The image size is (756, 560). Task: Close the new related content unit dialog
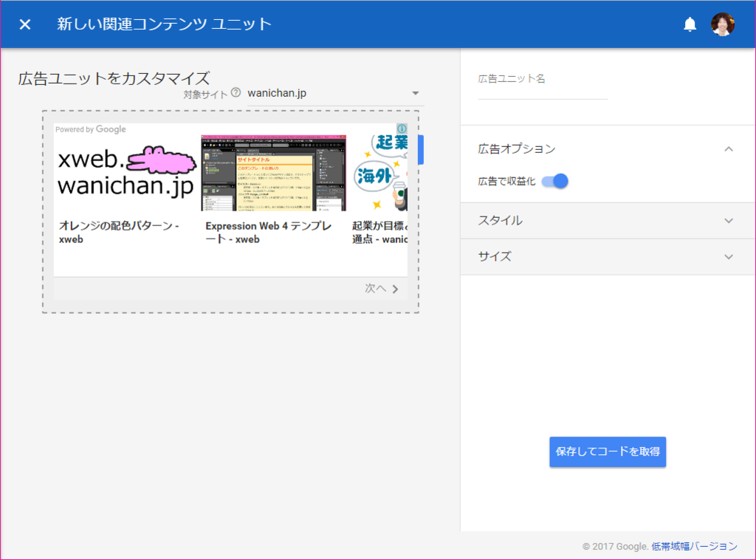click(x=25, y=24)
